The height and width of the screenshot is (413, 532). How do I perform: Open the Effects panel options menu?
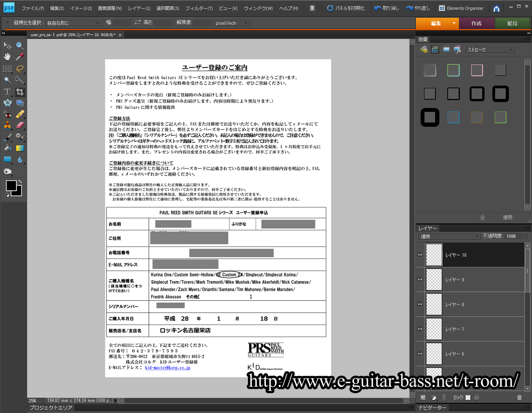[527, 39]
